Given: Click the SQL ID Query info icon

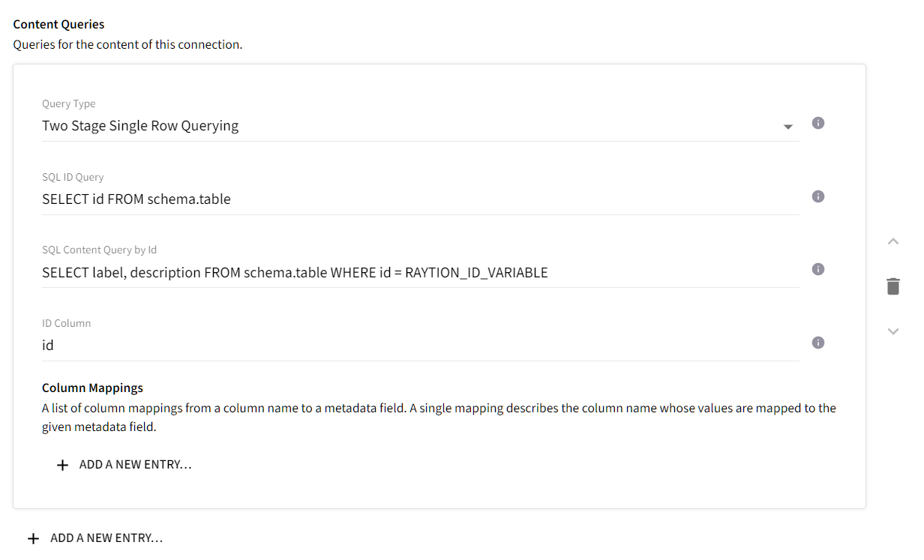Looking at the screenshot, I should 818,196.
